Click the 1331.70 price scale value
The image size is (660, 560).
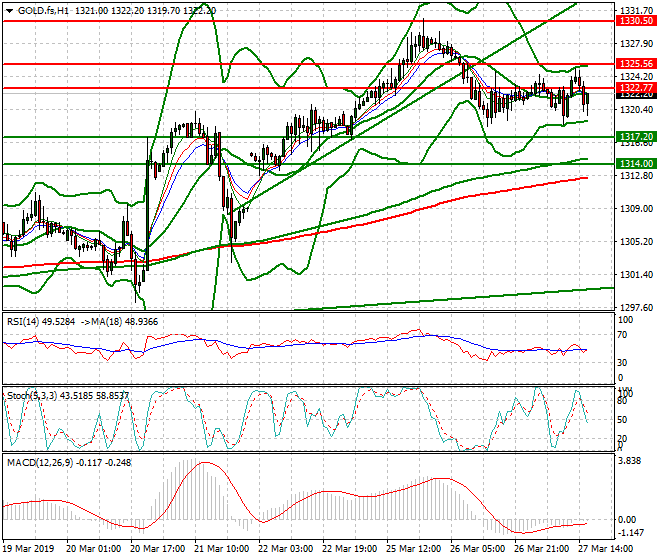(x=636, y=11)
